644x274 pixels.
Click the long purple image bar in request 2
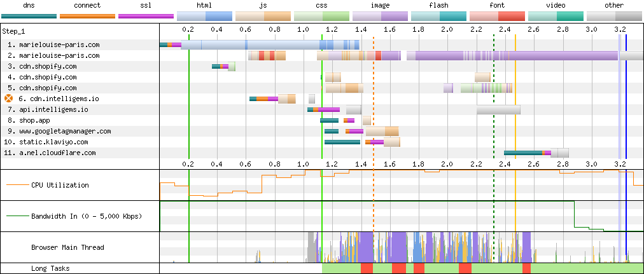(x=516, y=55)
